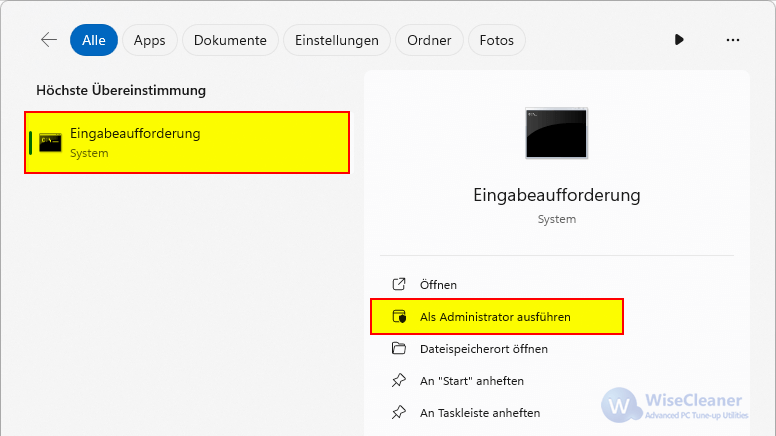The image size is (776, 436).
Task: Switch to the Einstellungen filter tab
Action: click(337, 40)
